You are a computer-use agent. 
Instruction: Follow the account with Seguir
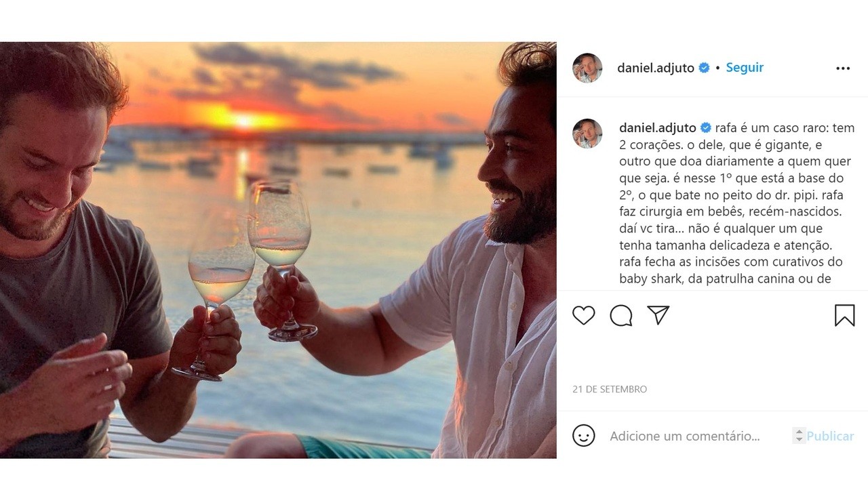(x=745, y=68)
